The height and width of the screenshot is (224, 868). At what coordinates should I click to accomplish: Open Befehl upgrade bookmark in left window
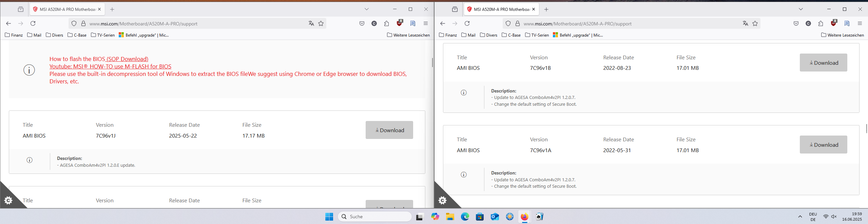point(143,35)
